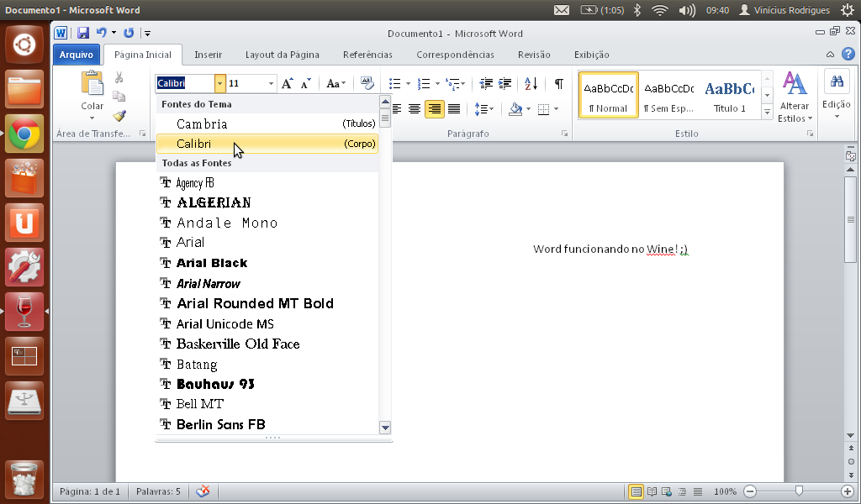This screenshot has height=504, width=861.
Task: Clear formatting with the eraser icon
Action: pos(367,83)
